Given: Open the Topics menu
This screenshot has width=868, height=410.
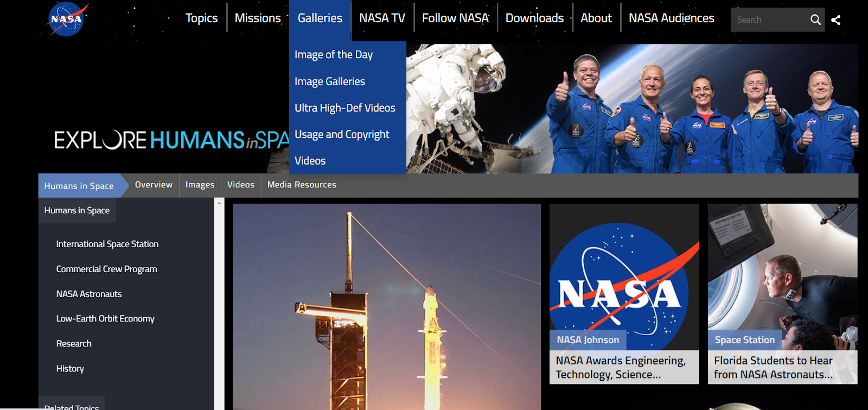Looking at the screenshot, I should tap(201, 18).
